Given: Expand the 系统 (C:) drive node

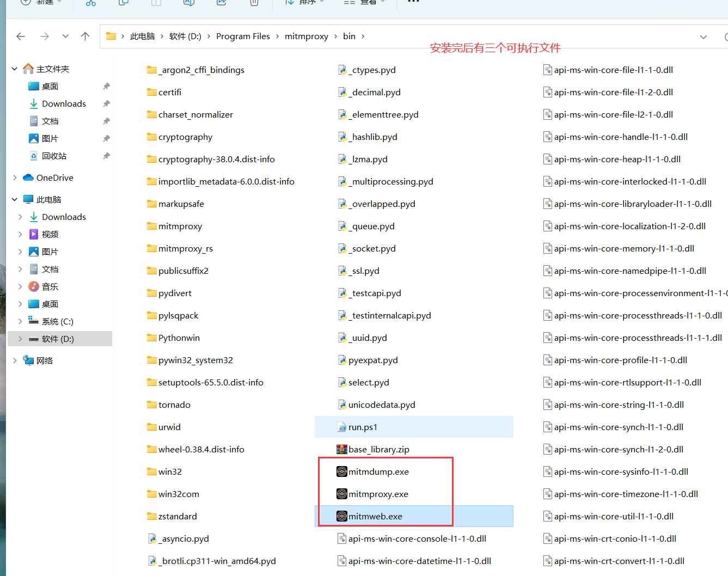Looking at the screenshot, I should [20, 321].
